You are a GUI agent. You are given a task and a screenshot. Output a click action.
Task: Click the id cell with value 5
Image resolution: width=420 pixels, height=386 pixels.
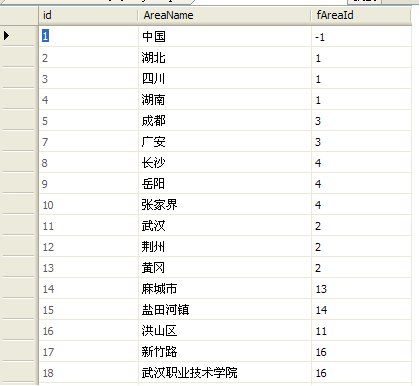88,121
